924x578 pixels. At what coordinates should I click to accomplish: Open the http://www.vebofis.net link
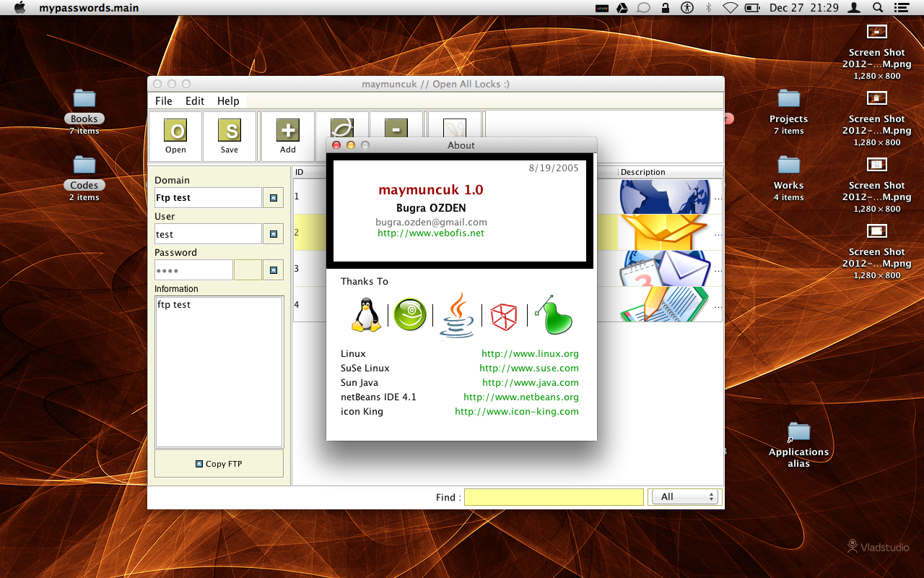click(431, 233)
